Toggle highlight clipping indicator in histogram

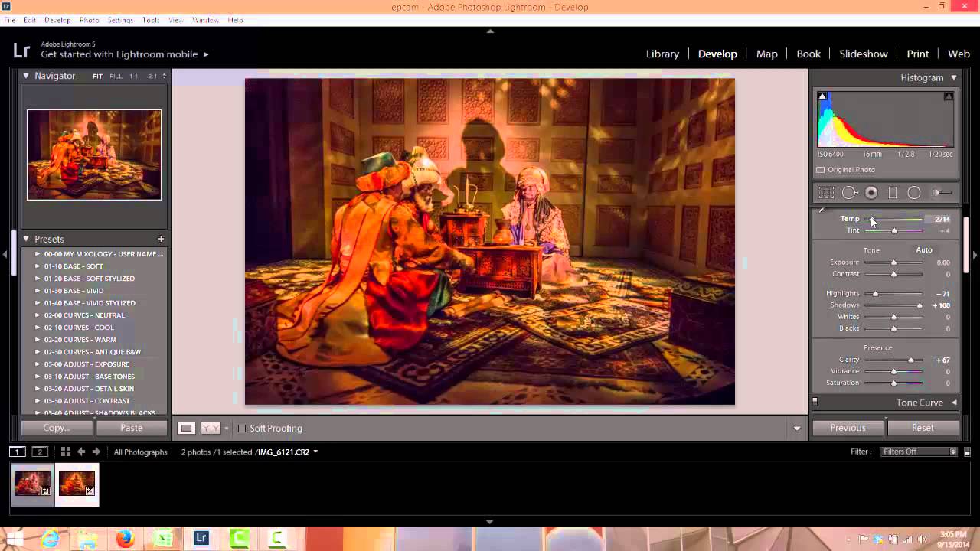tap(949, 96)
